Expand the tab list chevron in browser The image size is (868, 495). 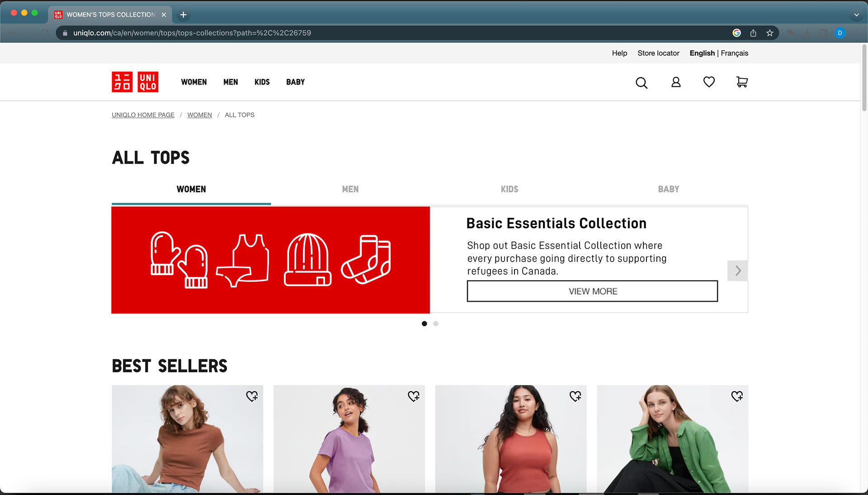pyautogui.click(x=856, y=14)
